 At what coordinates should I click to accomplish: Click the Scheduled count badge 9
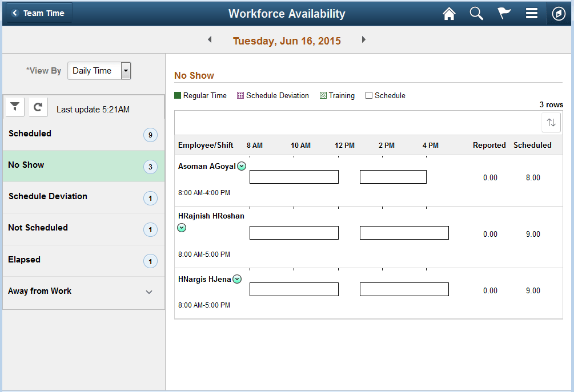150,135
